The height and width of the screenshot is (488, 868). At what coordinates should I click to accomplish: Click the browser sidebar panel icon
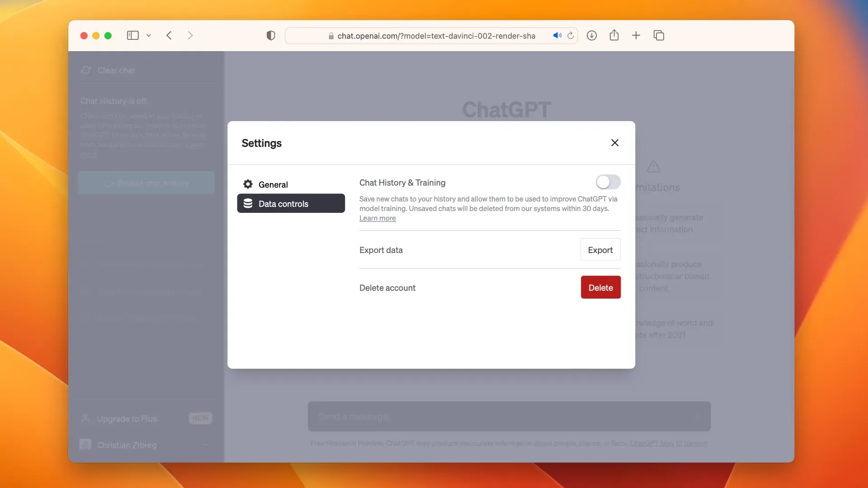pos(132,35)
